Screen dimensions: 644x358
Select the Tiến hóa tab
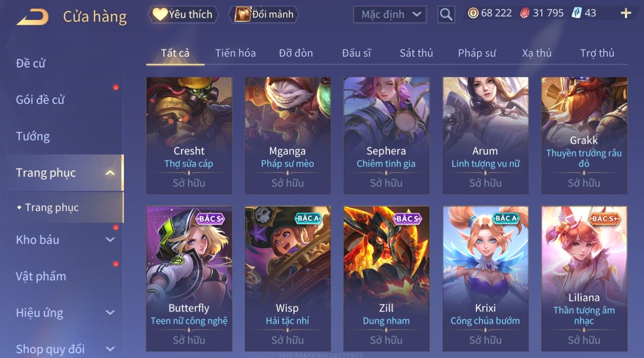click(235, 53)
